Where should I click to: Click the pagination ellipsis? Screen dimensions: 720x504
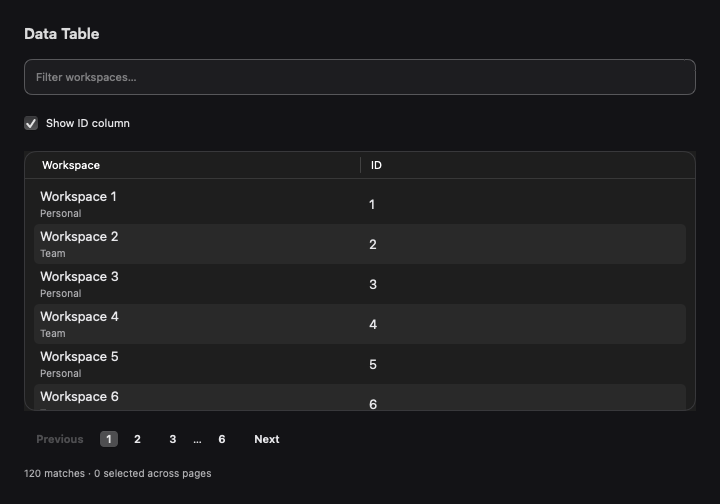[x=197, y=440]
